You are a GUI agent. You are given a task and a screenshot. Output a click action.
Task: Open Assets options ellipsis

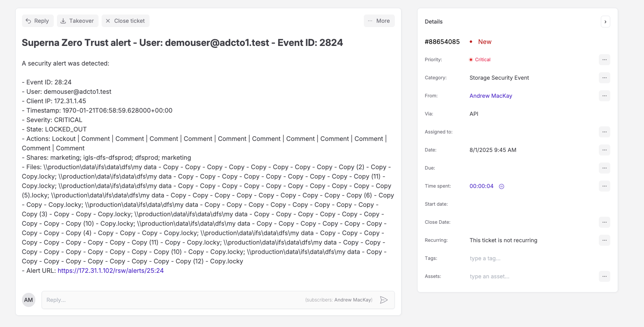[604, 276]
